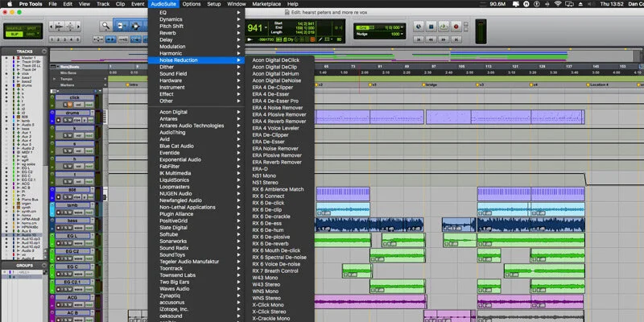The image size is (644, 322).
Task: Open the main counter format dropdown
Action: click(266, 27)
